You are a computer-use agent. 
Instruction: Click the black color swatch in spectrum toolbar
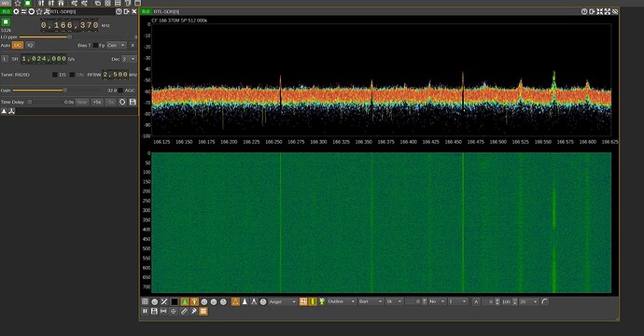tap(175, 301)
